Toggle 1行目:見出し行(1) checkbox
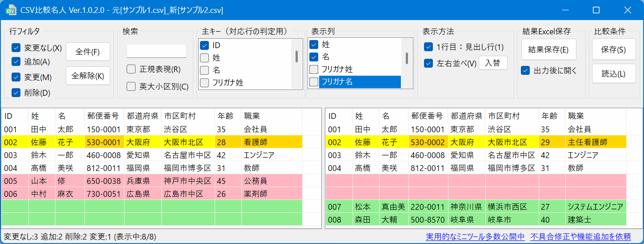This screenshot has width=644, height=244. click(428, 47)
